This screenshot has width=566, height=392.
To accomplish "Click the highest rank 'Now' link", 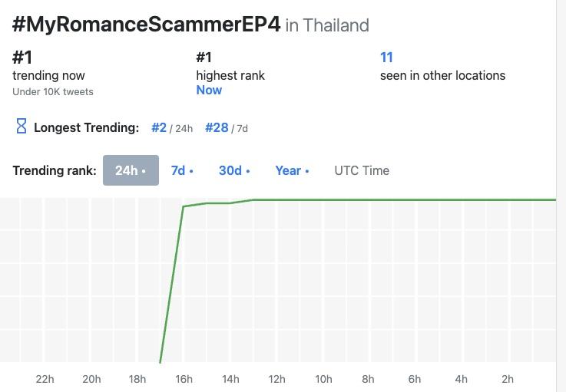I will point(209,90).
